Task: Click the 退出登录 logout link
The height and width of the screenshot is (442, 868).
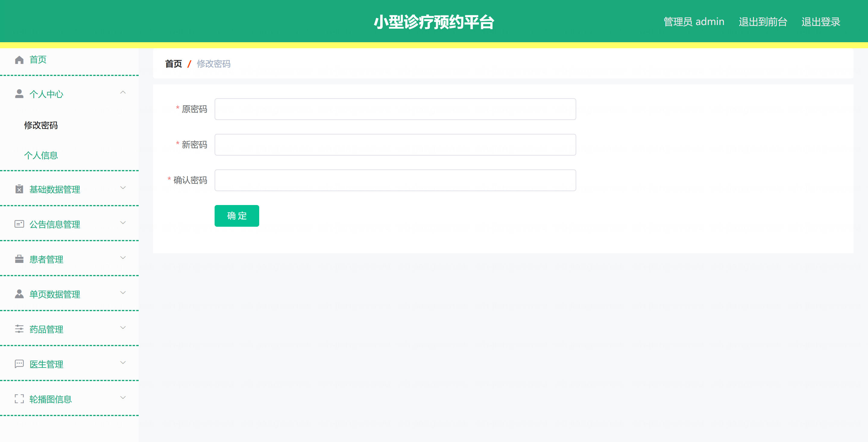Action: [821, 22]
